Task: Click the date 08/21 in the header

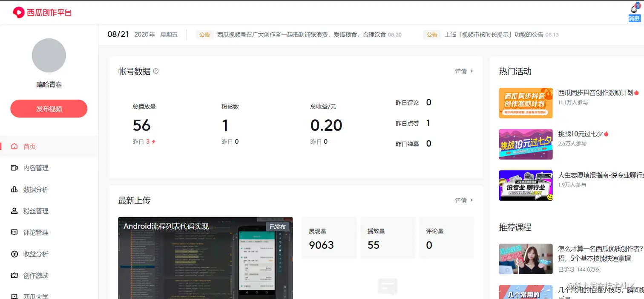Action: (118, 35)
